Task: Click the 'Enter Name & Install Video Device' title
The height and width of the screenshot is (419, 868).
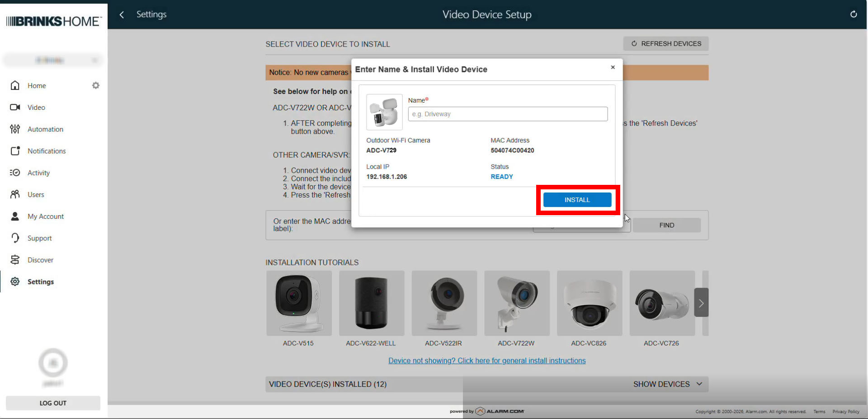Action: (421, 70)
